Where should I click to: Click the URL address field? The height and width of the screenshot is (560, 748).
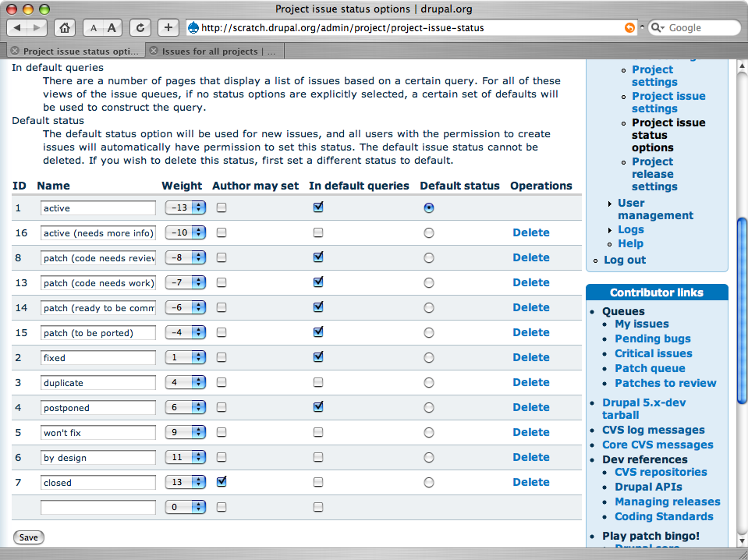[410, 27]
